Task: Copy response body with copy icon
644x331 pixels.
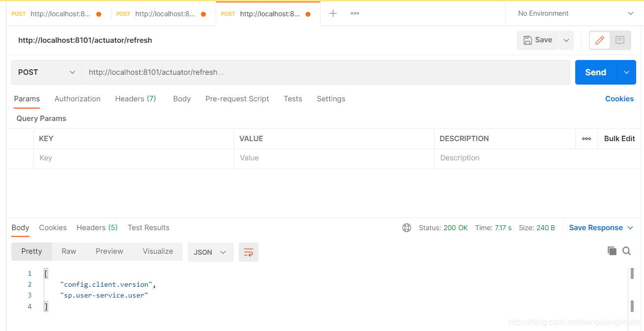Action: [x=612, y=251]
